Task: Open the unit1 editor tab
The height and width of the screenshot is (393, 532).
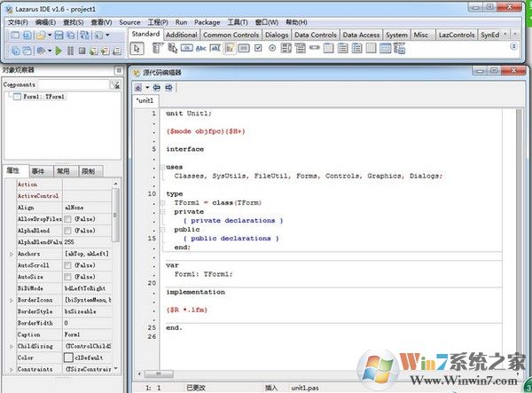Action: [145, 101]
